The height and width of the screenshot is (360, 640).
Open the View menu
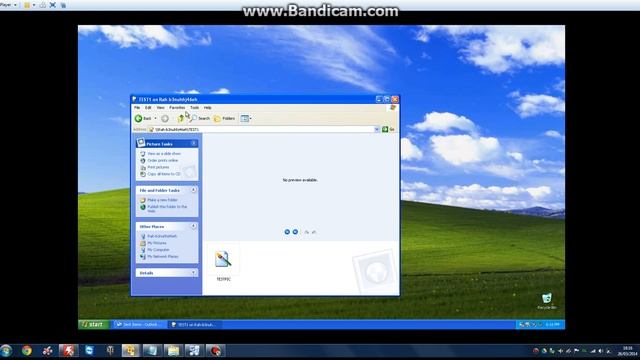(x=160, y=107)
